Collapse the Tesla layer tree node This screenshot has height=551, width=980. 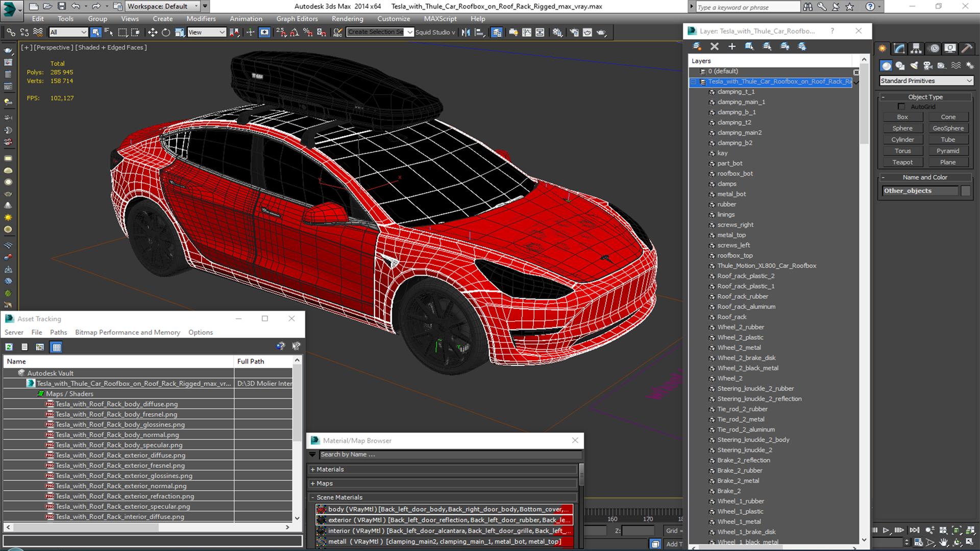(694, 82)
